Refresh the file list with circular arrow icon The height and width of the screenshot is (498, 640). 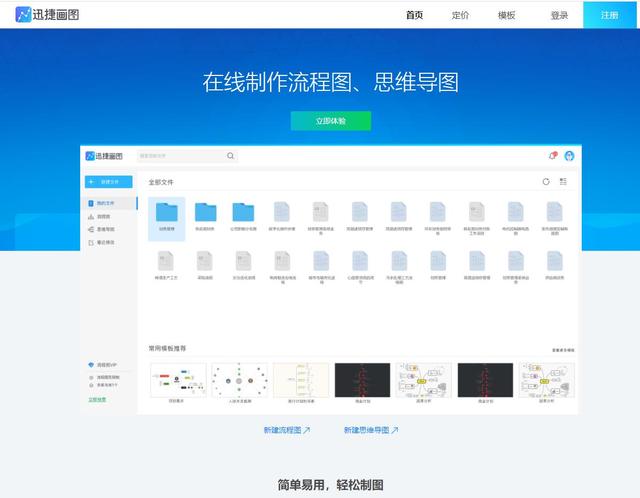click(546, 182)
